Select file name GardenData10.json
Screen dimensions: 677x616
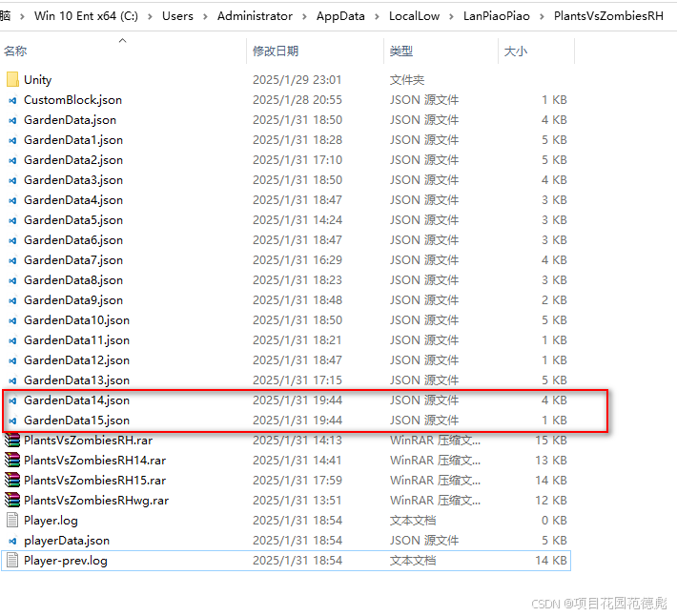77,320
